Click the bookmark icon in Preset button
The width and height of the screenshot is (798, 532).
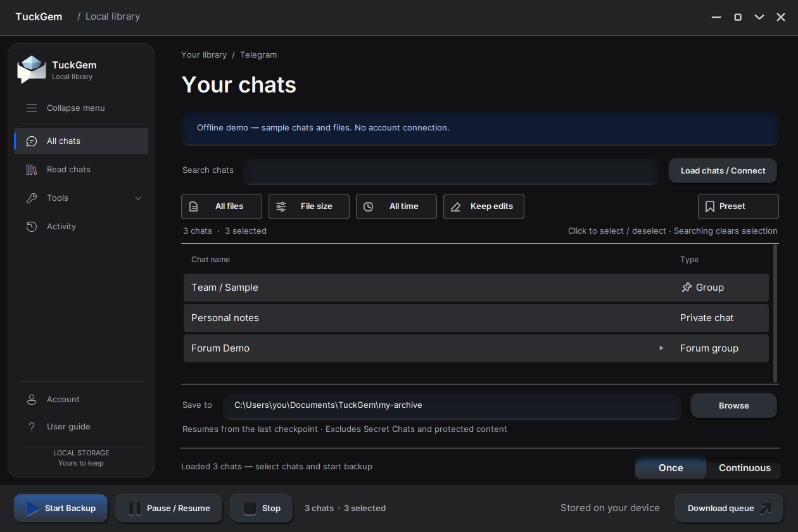tap(710, 206)
